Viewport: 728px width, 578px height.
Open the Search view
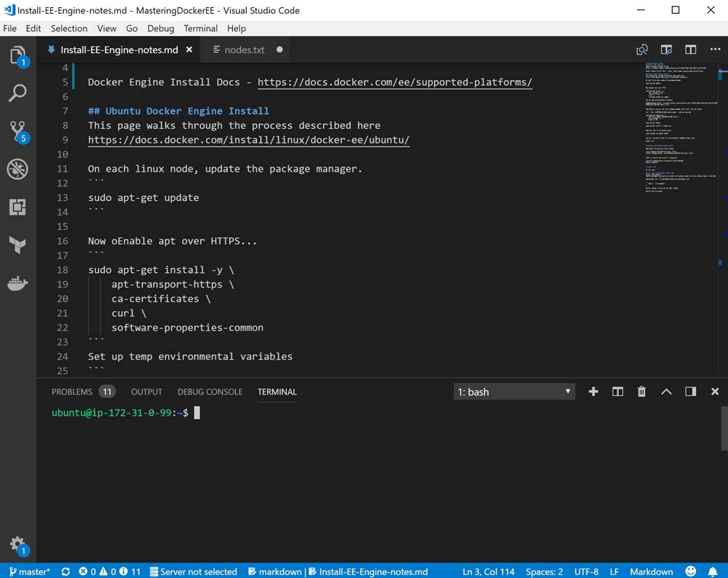point(17,93)
